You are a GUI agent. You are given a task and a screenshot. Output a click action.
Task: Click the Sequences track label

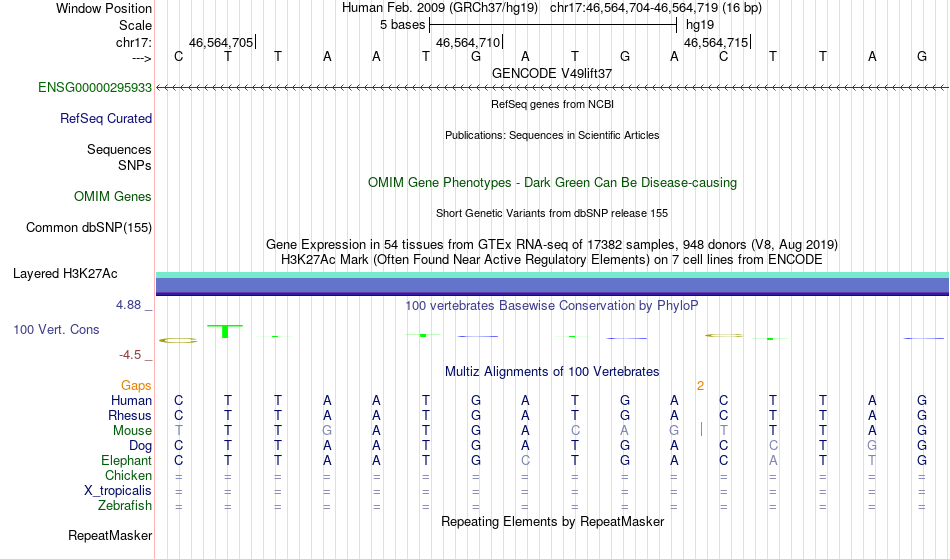tap(119, 150)
